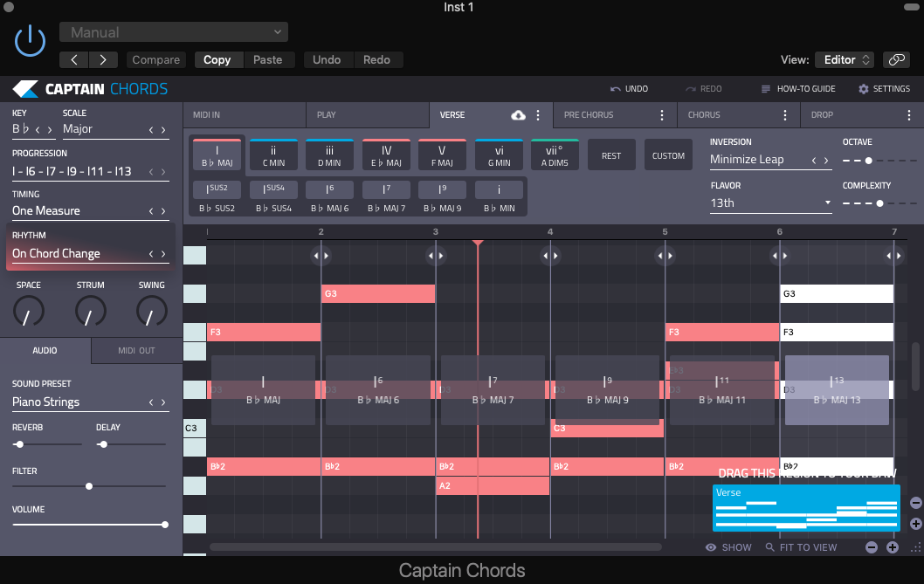
Task: Switch to the PLAY tab
Action: coord(368,115)
